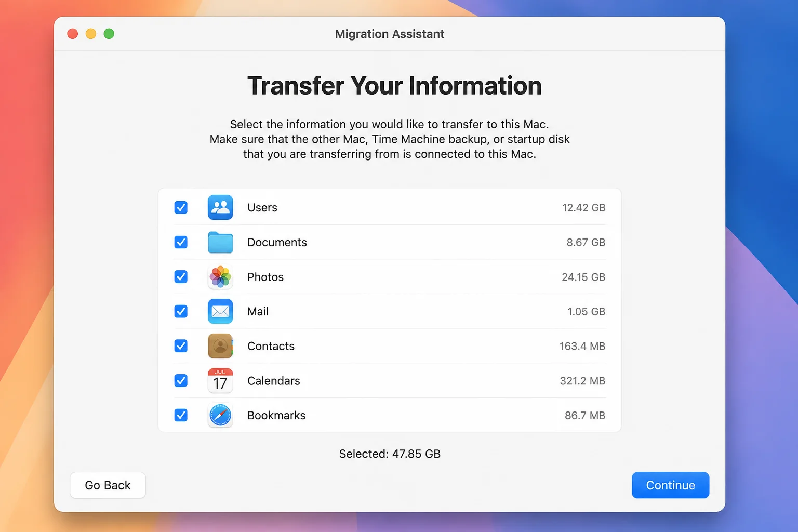Select the Documents row label

pyautogui.click(x=277, y=242)
